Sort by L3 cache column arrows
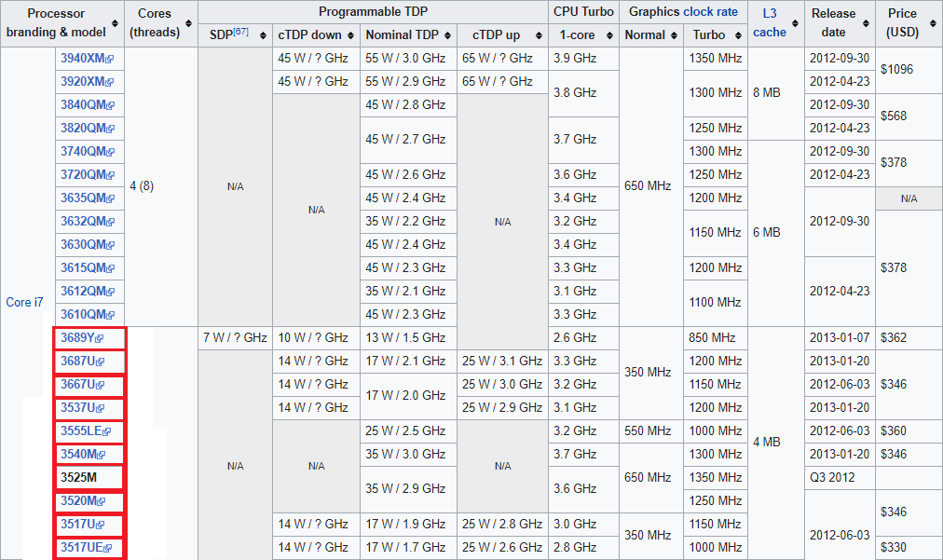943x560 pixels. pyautogui.click(x=795, y=23)
